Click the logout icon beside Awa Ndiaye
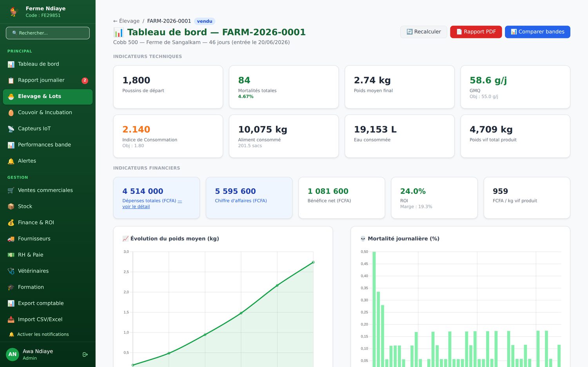588x367 pixels. [85, 354]
